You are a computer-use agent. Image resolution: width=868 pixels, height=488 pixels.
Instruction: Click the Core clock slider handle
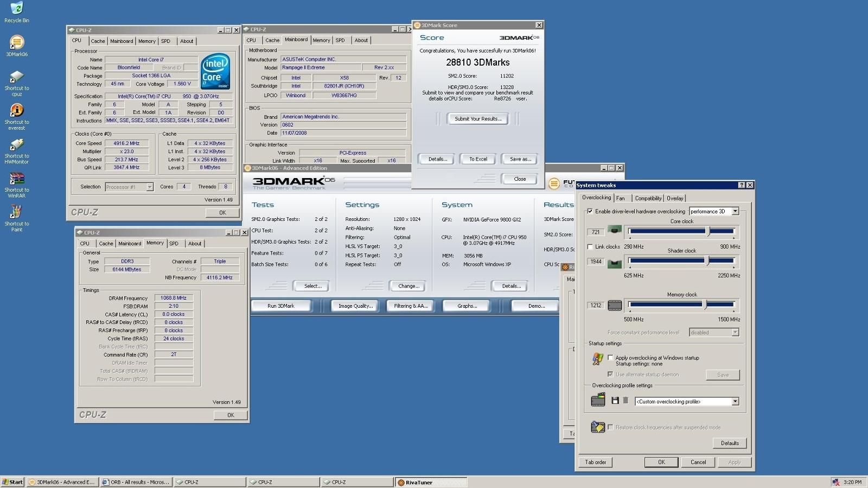(708, 231)
